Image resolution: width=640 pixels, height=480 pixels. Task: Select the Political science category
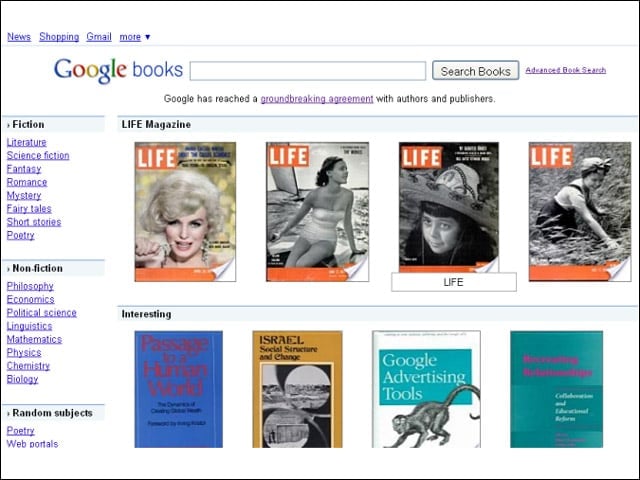pos(42,313)
